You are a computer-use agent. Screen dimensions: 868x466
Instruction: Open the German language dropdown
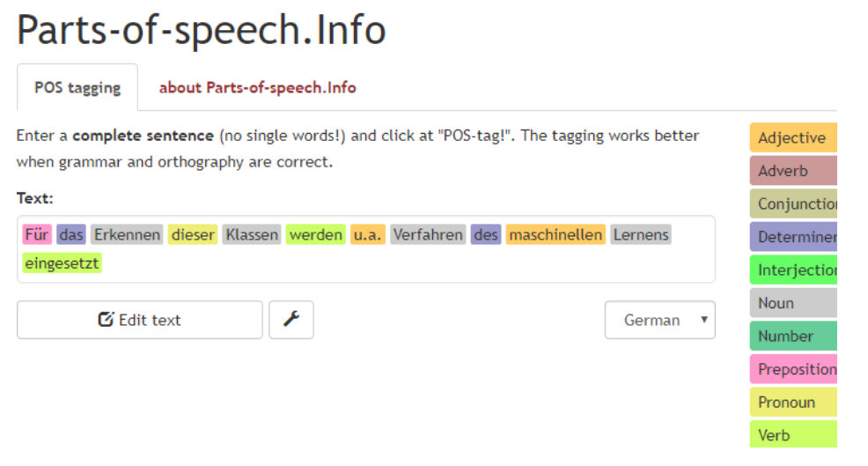coord(659,320)
